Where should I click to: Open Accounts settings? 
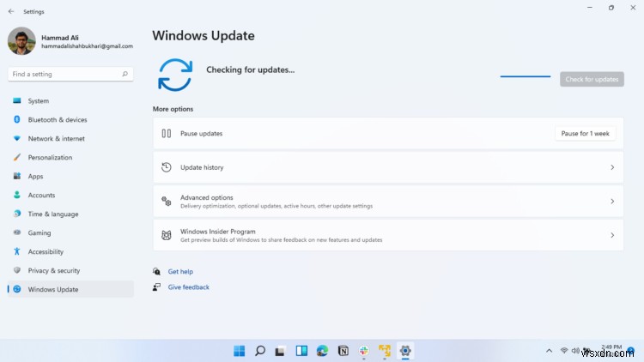(x=70, y=195)
